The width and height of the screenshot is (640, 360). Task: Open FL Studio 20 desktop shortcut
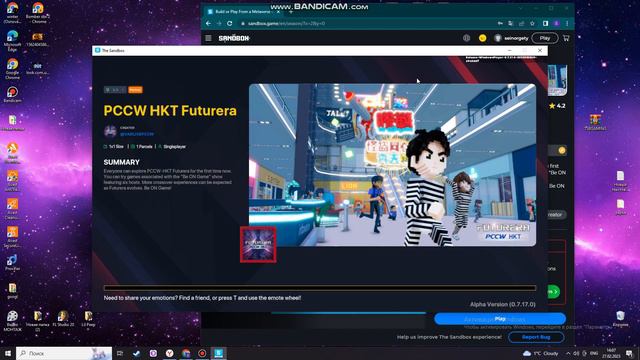click(63, 319)
